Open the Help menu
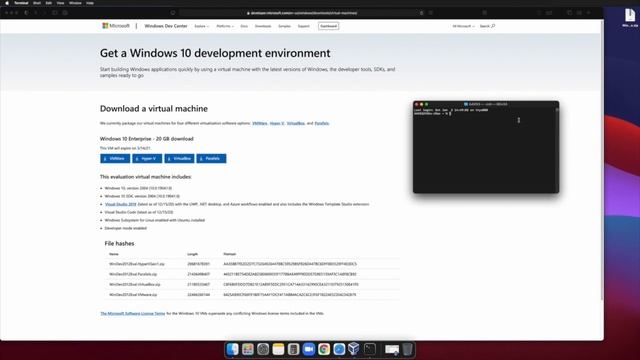Image resolution: width=640 pixels, height=360 pixels. [x=90, y=3]
